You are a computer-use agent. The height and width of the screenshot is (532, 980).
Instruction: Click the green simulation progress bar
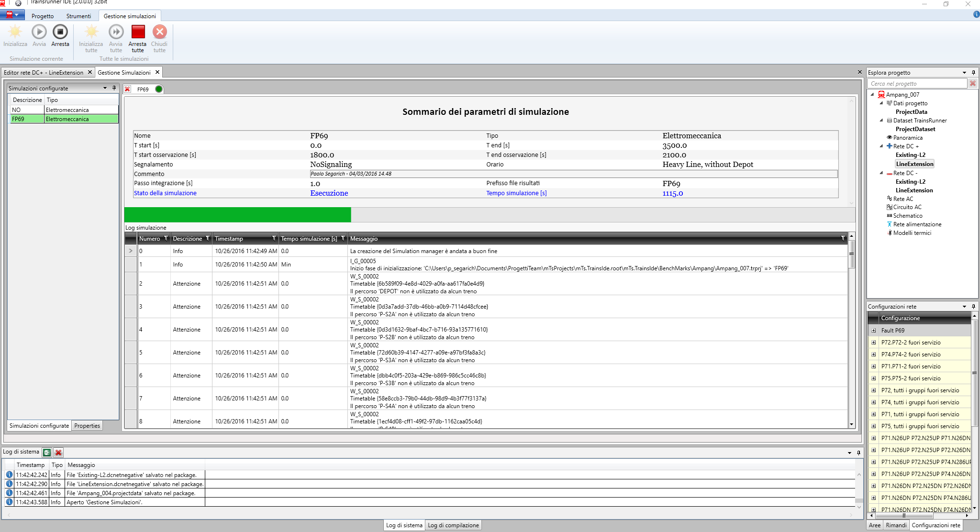pos(237,215)
